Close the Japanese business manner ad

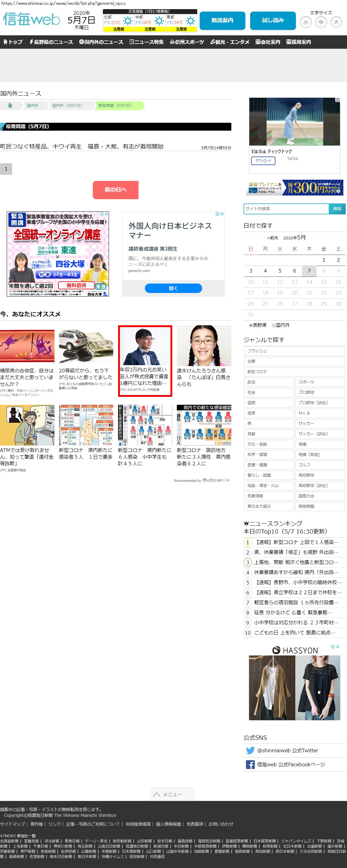pos(222,214)
